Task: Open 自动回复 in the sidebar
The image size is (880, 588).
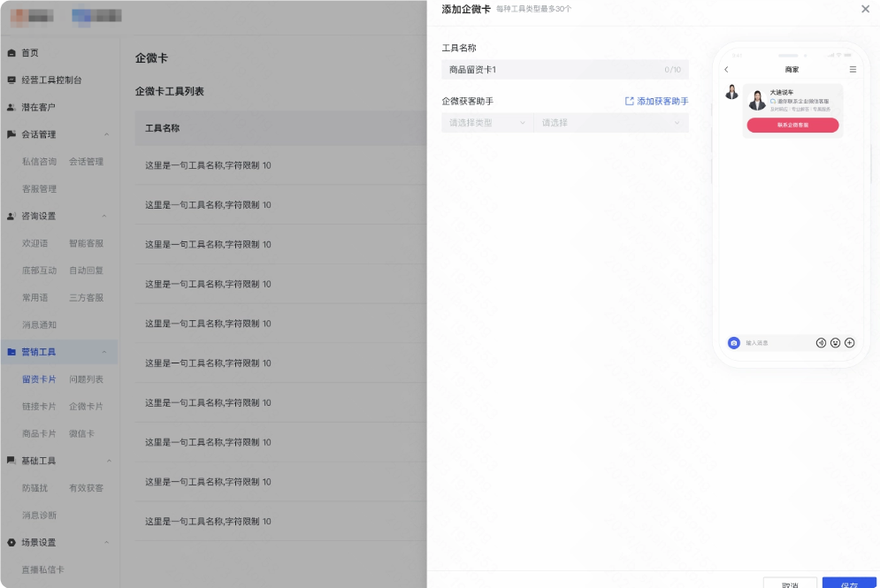Action: tap(86, 271)
